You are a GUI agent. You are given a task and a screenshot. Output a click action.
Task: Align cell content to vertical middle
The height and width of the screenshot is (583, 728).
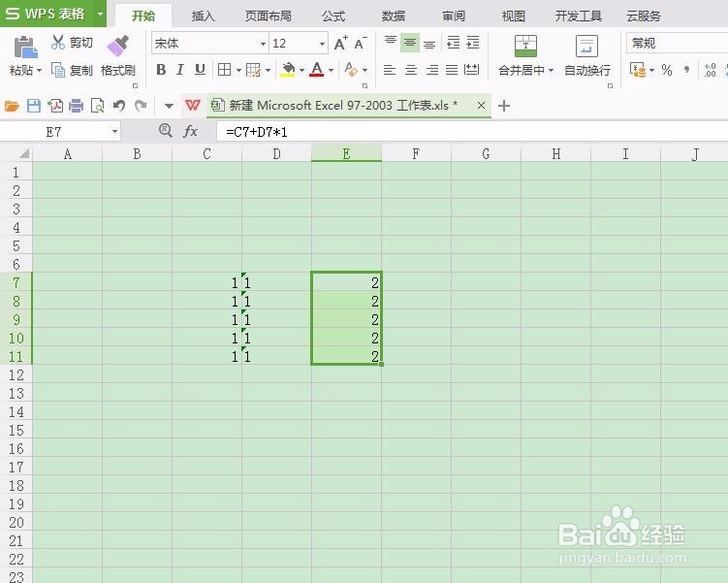coord(410,43)
